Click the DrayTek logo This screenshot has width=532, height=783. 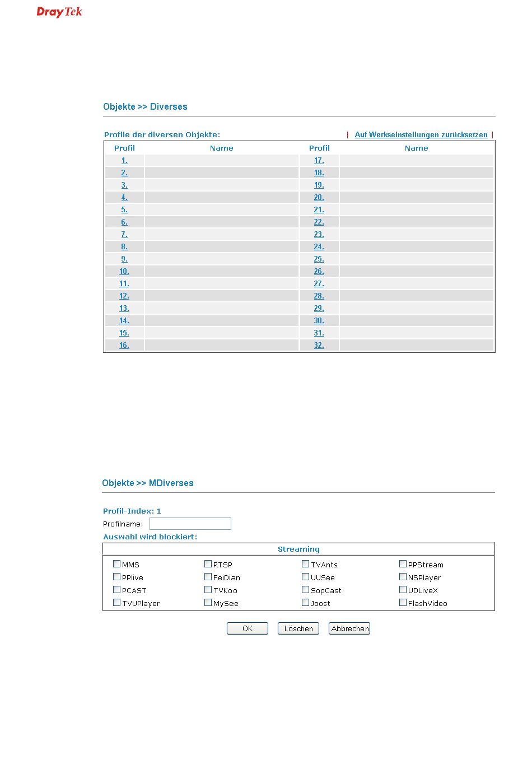tap(59, 12)
